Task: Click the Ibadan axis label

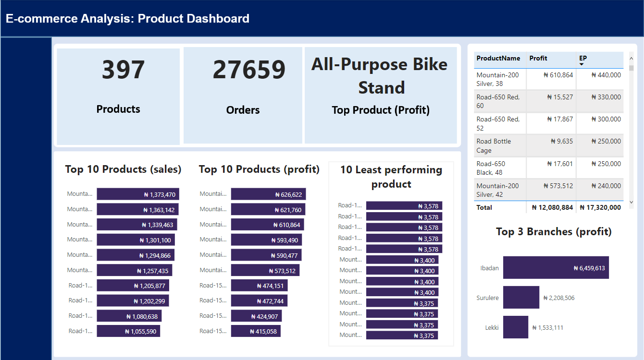Action: click(x=489, y=268)
